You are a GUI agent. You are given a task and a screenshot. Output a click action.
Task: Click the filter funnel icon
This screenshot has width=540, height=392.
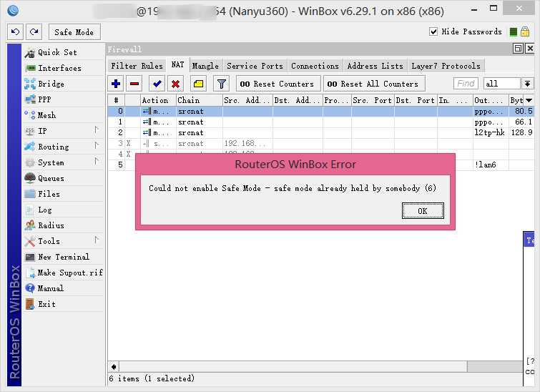222,84
